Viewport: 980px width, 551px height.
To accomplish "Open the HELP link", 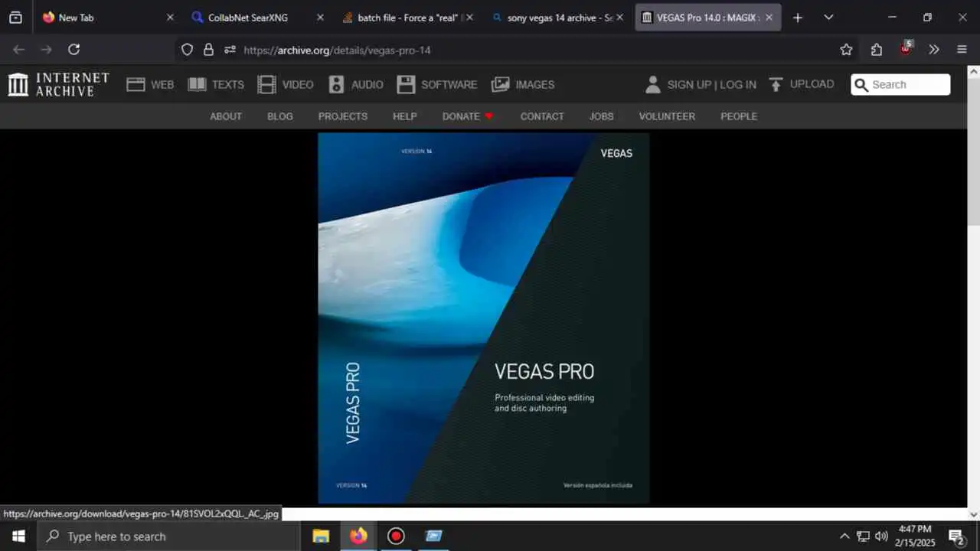I will coord(405,116).
